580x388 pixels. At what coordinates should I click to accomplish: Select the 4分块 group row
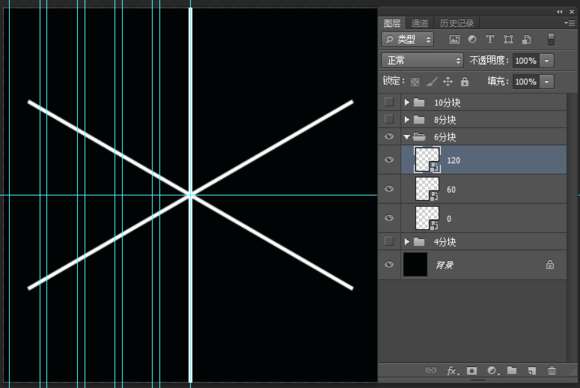[x=484, y=242]
